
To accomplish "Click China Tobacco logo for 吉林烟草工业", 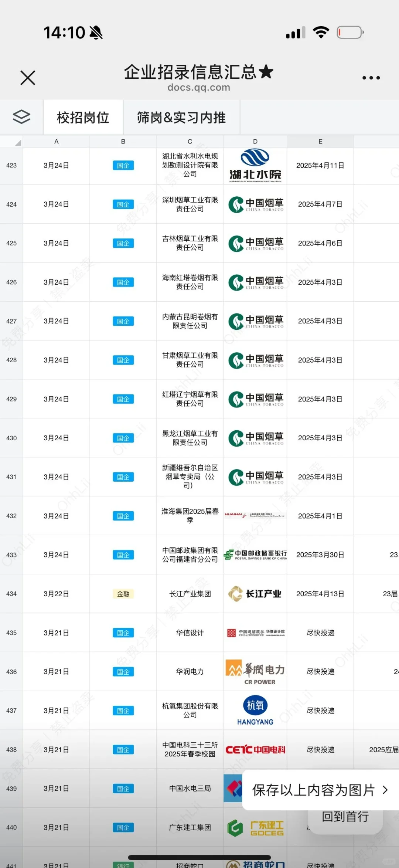I will tap(256, 243).
